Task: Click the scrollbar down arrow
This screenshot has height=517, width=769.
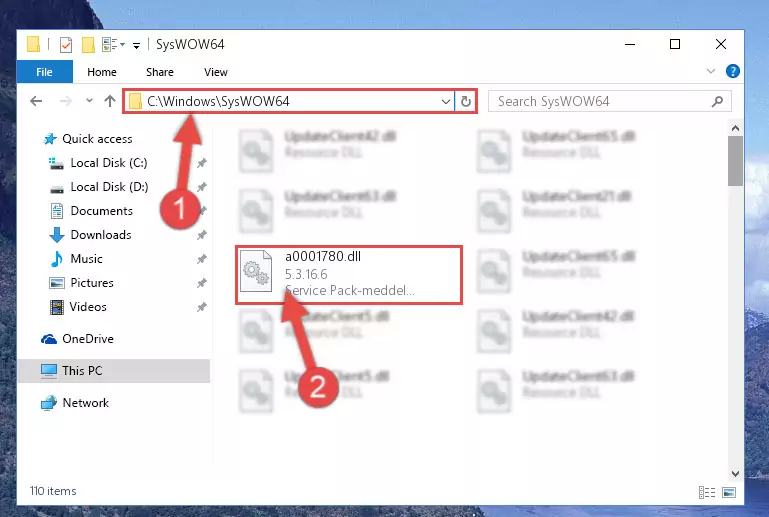Action: pos(735,474)
